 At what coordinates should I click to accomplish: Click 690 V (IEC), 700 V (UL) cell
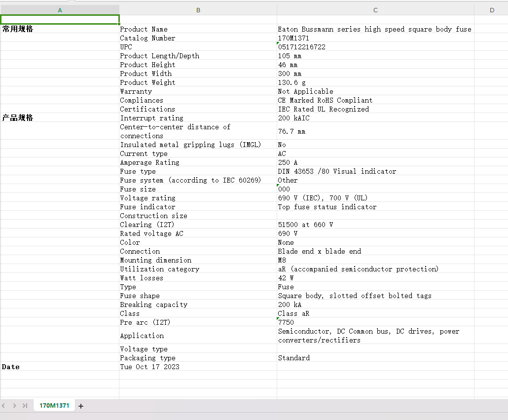point(375,198)
